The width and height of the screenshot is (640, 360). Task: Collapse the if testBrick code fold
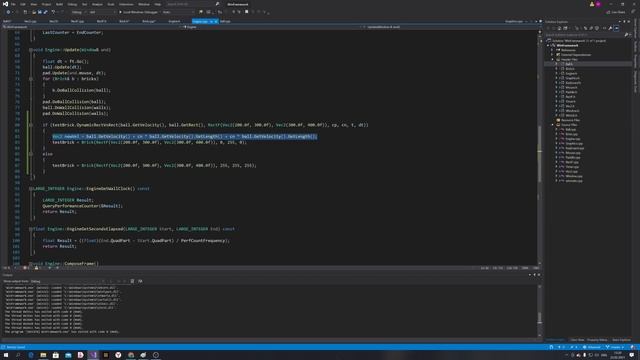pyautogui.click(x=31, y=125)
